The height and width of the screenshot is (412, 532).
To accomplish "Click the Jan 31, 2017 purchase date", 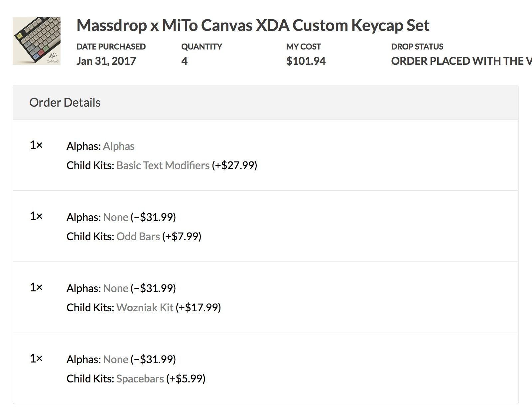I will coord(106,61).
